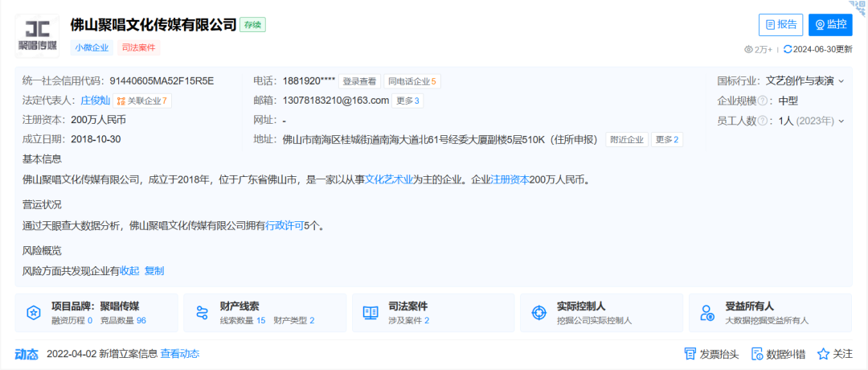Click the 受益所有人 person icon
Viewport: 868px width, 370px height.
(x=707, y=313)
